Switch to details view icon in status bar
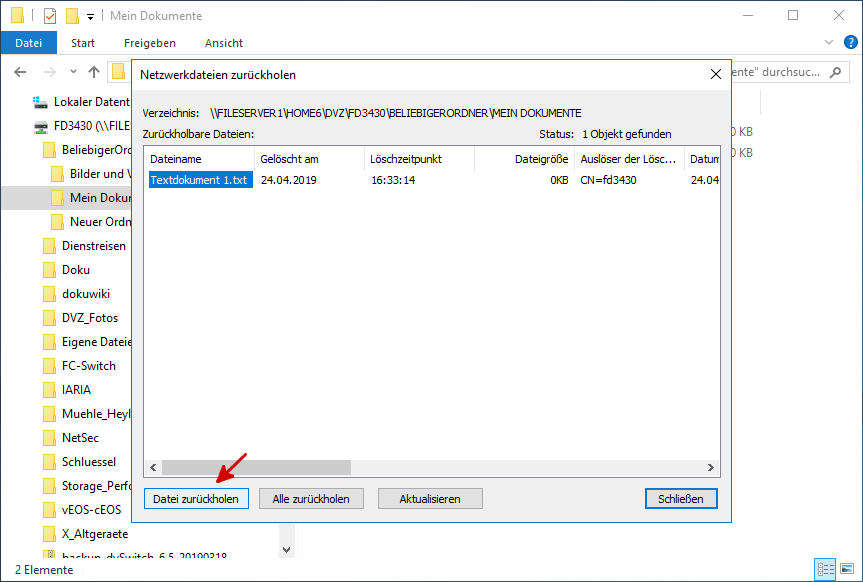Image resolution: width=863 pixels, height=582 pixels. click(x=824, y=569)
